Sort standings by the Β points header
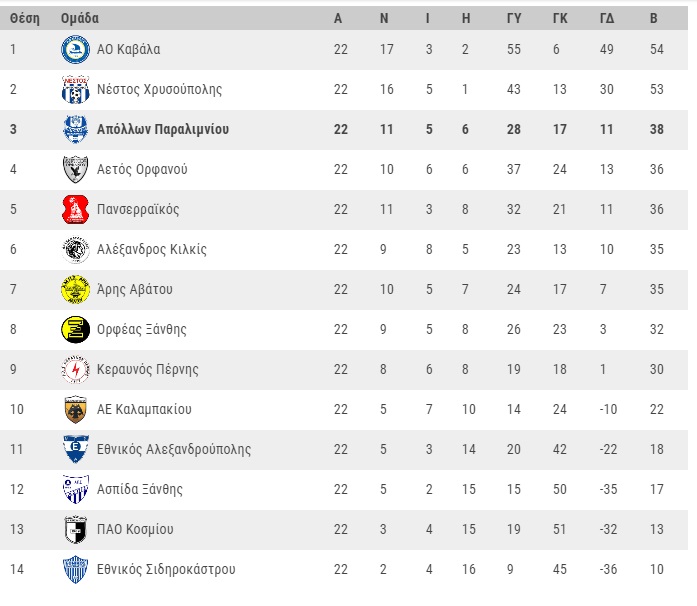The height and width of the screenshot is (606, 697). click(654, 18)
